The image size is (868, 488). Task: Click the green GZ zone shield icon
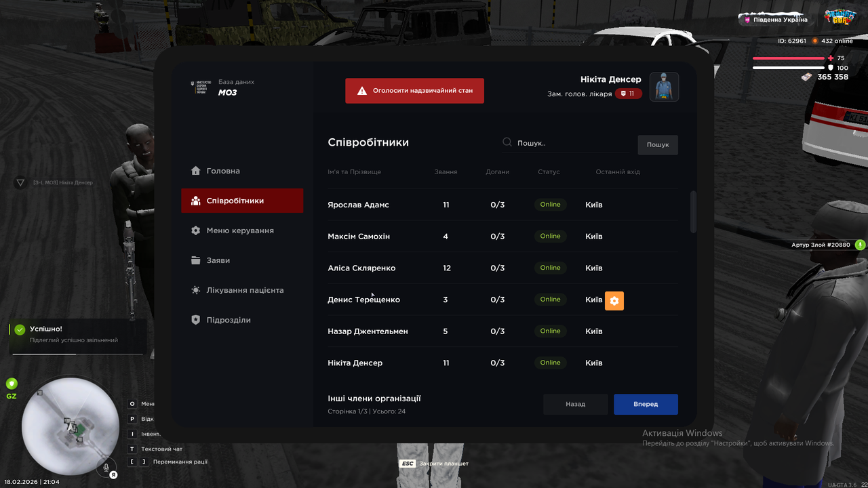(12, 384)
